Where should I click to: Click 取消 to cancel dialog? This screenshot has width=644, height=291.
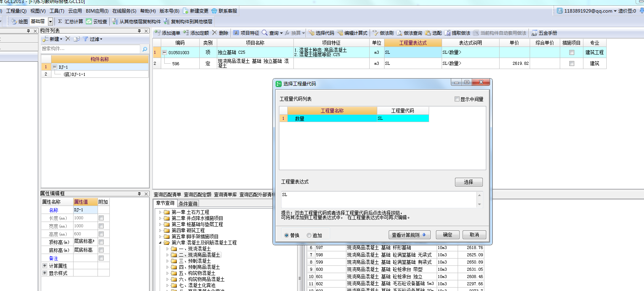coord(474,235)
